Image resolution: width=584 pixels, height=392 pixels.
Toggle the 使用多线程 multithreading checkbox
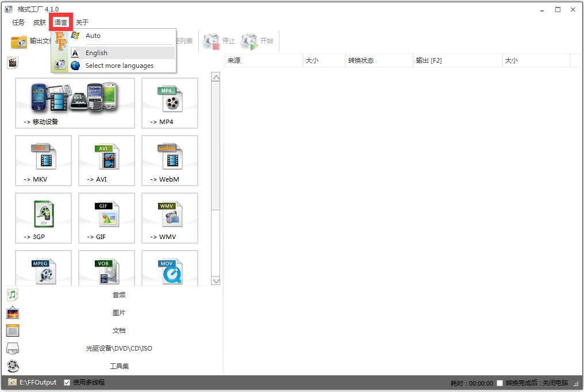(66, 382)
